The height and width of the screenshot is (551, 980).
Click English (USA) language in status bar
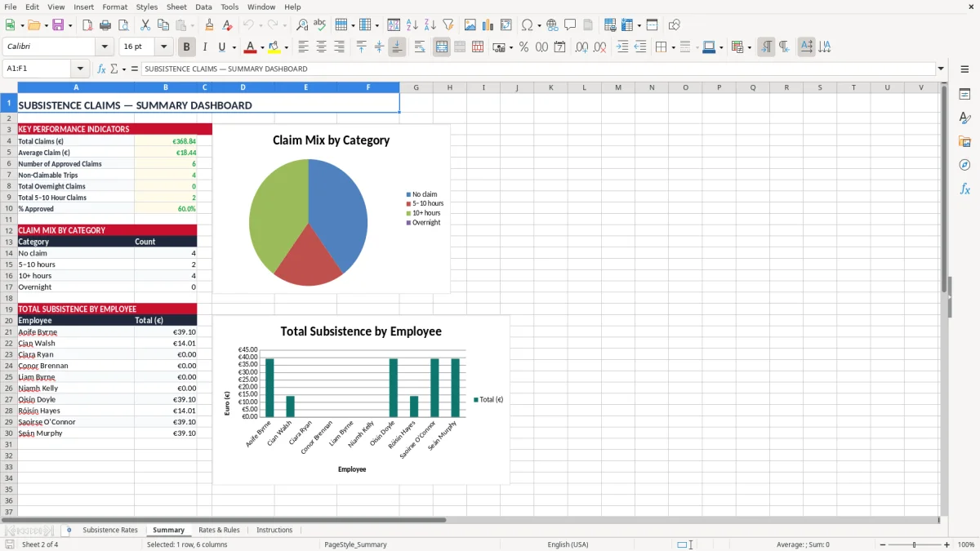click(568, 544)
